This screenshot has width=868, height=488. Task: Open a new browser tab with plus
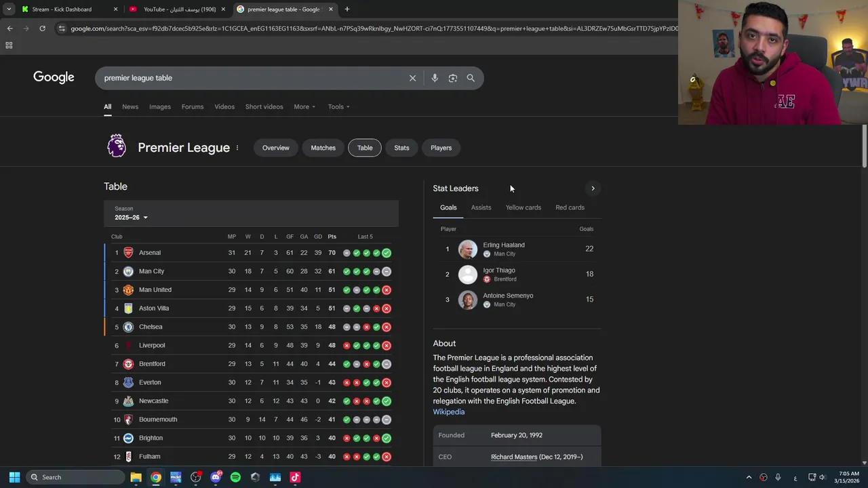click(347, 9)
